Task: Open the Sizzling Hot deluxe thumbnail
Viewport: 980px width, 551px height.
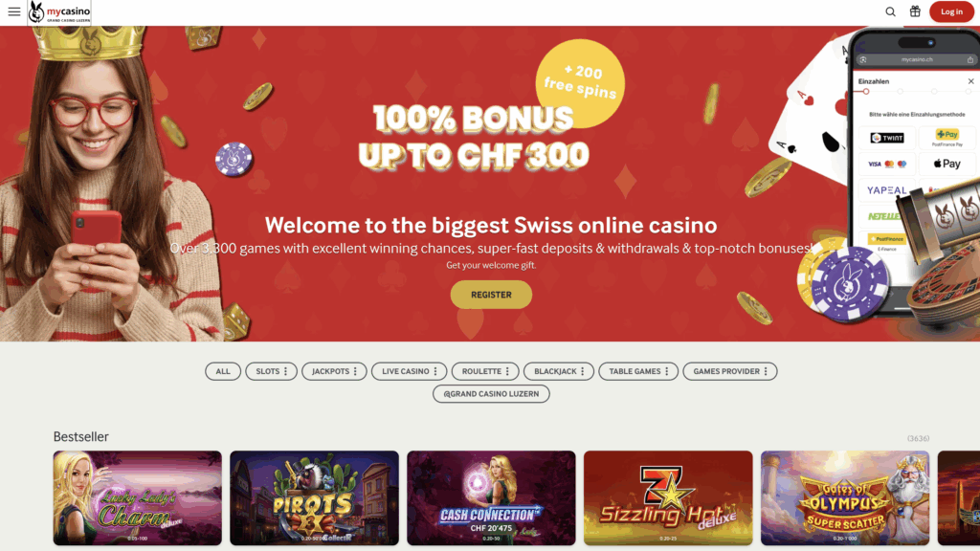Action: 668,497
